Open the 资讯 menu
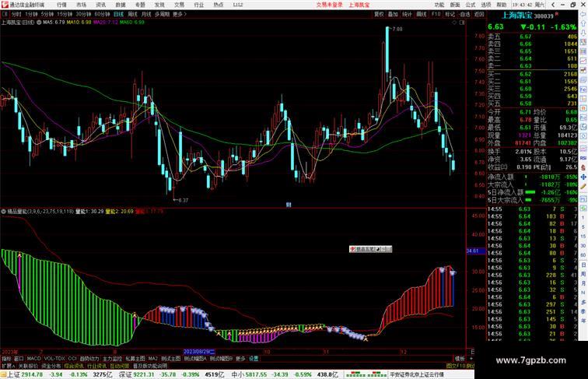The width and height of the screenshot is (588, 379). (100, 5)
